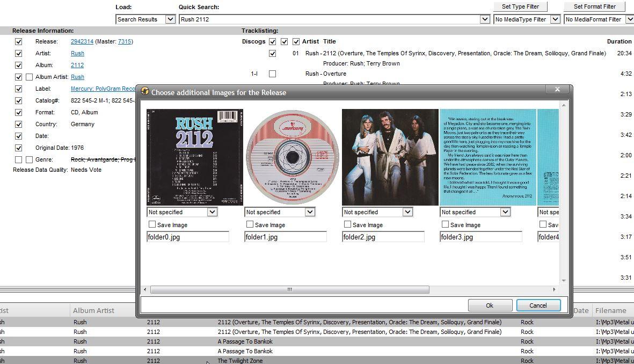Check Save Image for folder1.jpg
634x364 pixels.
pyautogui.click(x=250, y=224)
